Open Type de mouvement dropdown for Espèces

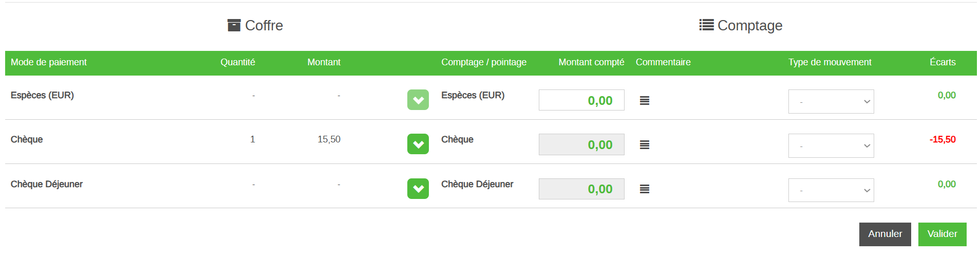[x=831, y=101]
